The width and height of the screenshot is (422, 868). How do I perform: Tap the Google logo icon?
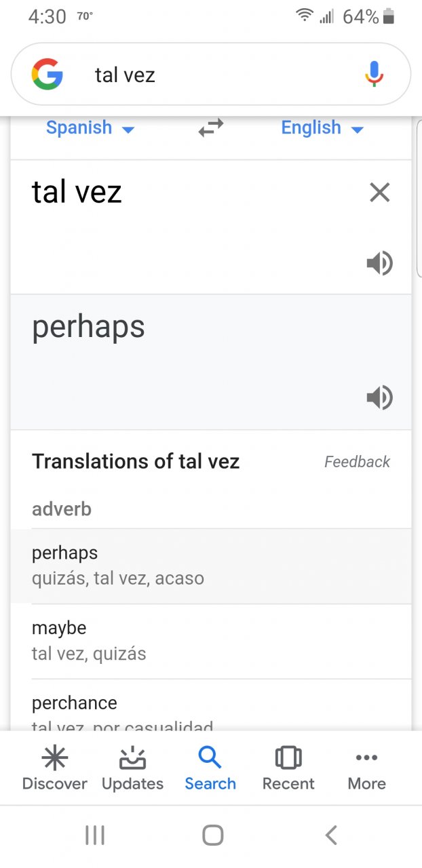pyautogui.click(x=47, y=74)
